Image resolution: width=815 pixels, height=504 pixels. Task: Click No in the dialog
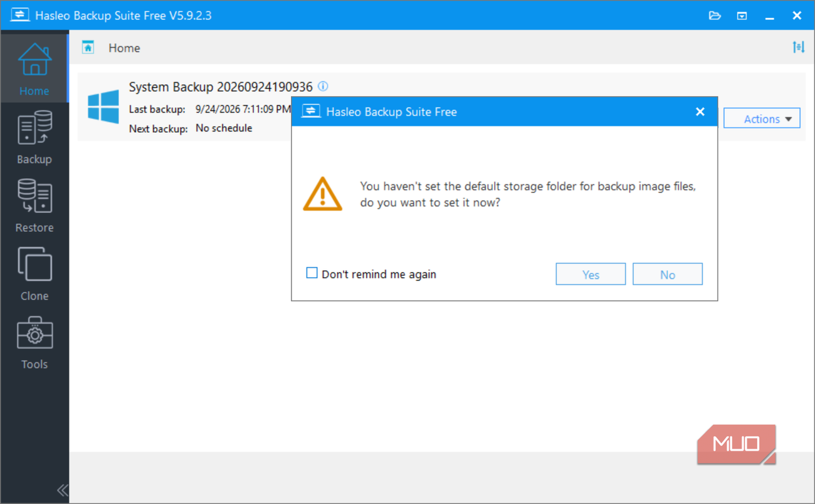[668, 275]
